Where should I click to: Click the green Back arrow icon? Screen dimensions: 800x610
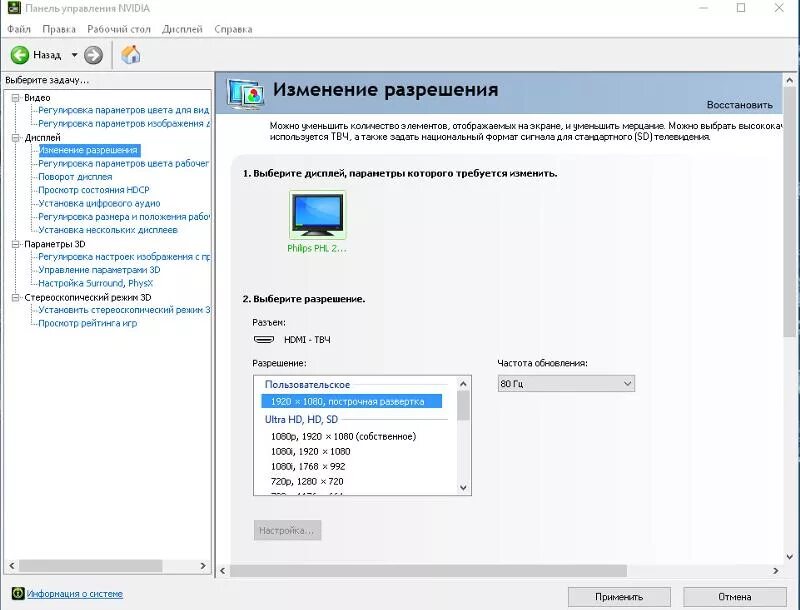click(x=20, y=55)
